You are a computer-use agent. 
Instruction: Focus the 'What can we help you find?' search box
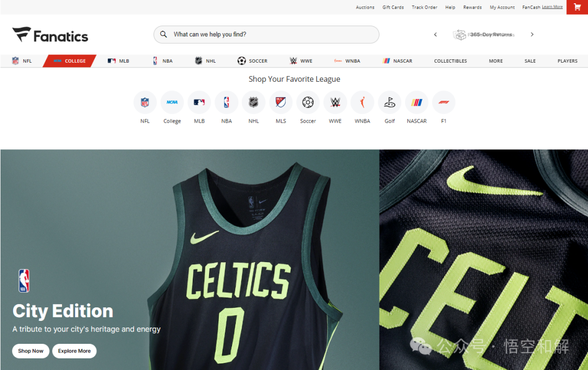[266, 34]
